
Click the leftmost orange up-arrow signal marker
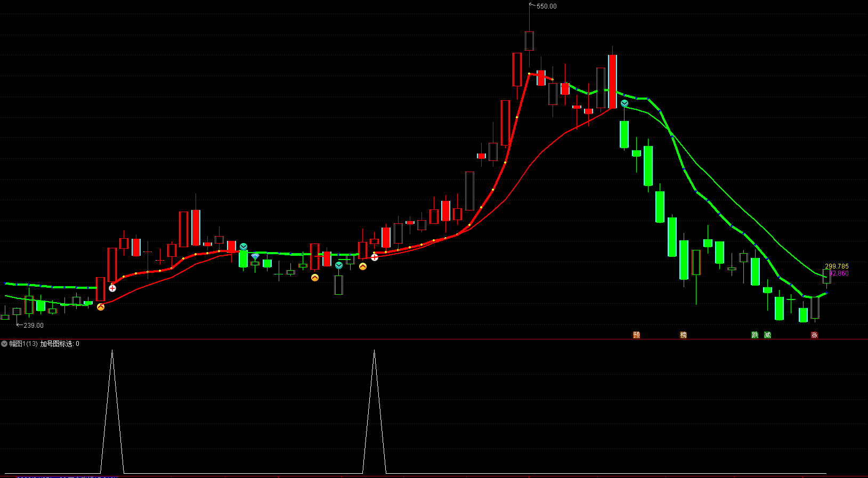click(101, 306)
